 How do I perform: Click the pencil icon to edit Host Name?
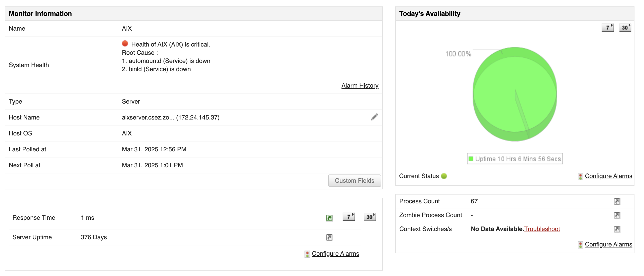pyautogui.click(x=374, y=117)
